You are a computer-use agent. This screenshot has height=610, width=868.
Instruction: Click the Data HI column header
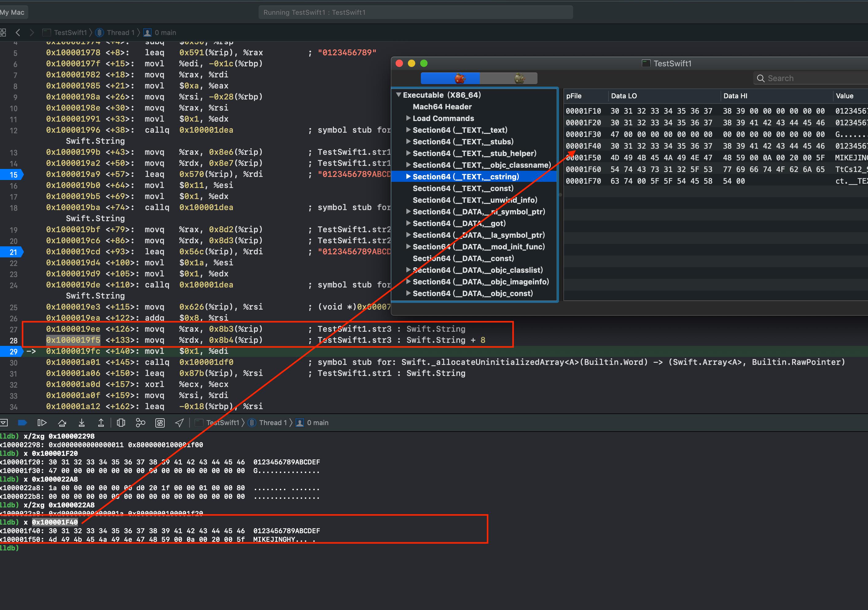[776, 96]
